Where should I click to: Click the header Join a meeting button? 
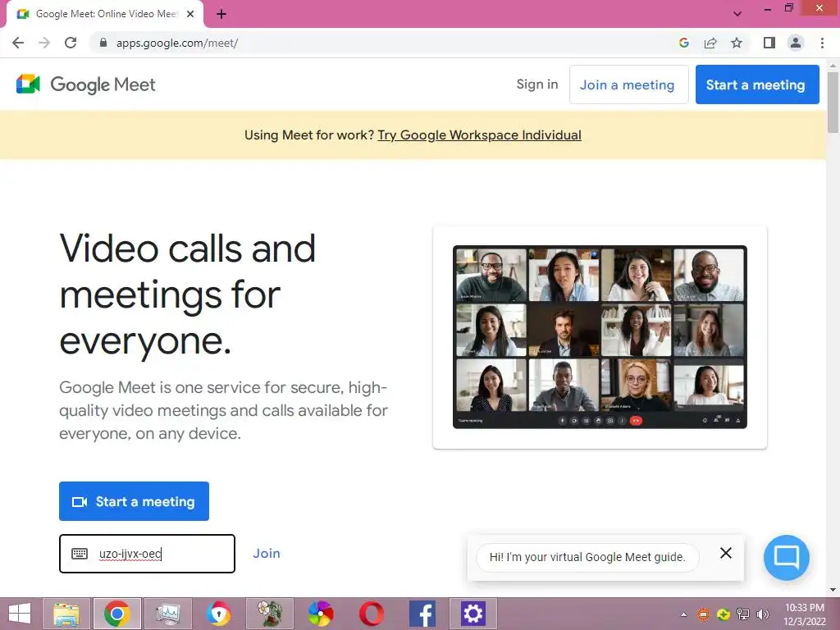[628, 84]
